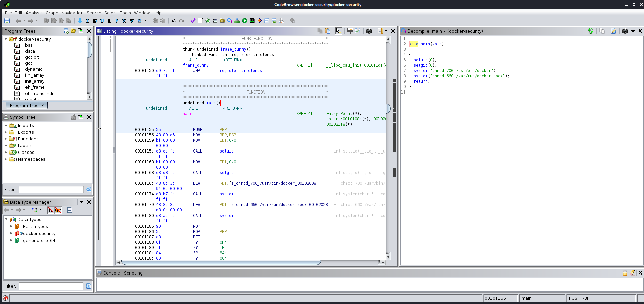Copy code from the Decompile panel
This screenshot has height=304, width=644.
602,31
